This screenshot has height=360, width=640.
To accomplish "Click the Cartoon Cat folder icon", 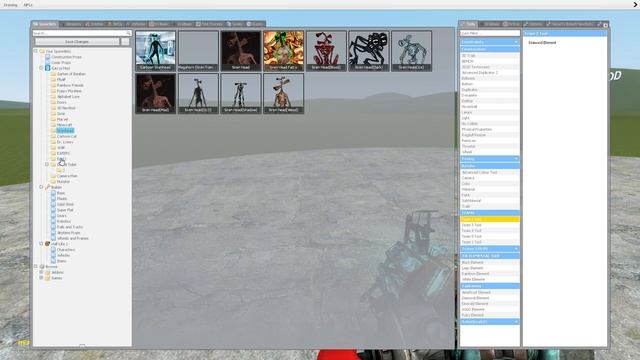I will click(x=53, y=136).
